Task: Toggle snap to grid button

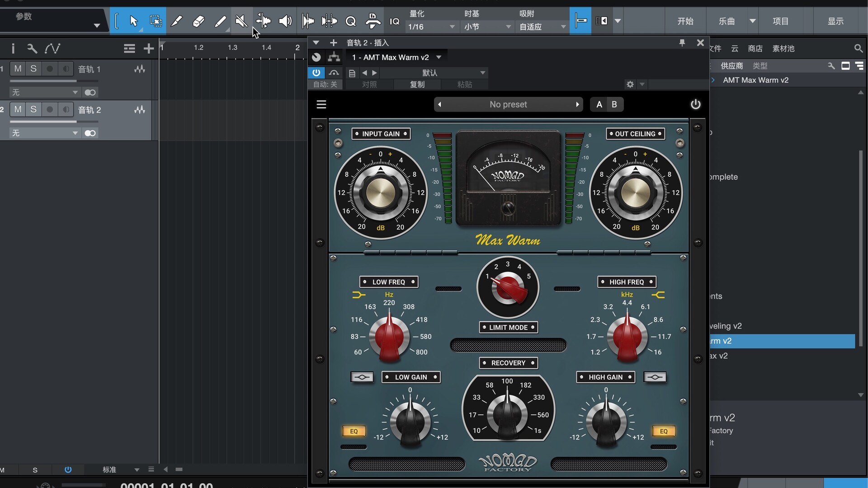Action: click(x=580, y=21)
